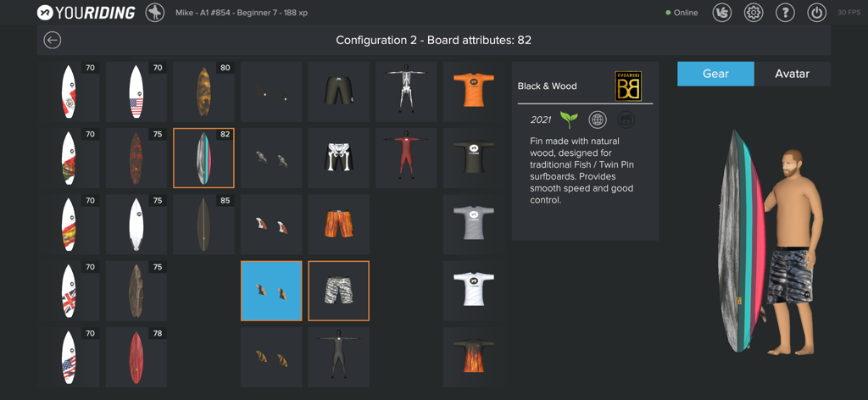
Task: Open the settings gear icon
Action: 754,13
